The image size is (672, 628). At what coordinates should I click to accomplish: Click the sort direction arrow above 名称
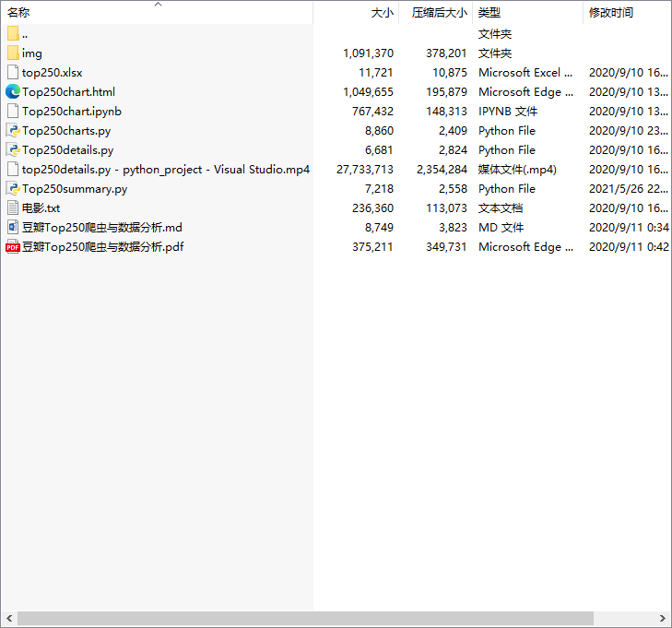[159, 4]
